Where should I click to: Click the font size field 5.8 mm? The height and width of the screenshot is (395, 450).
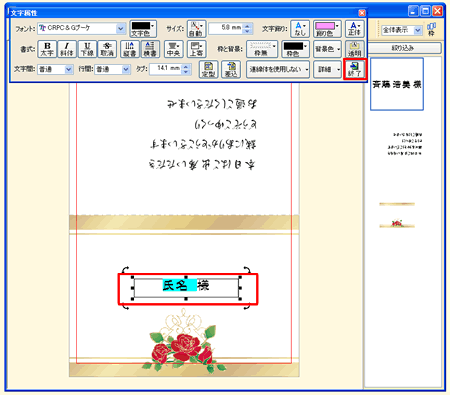coord(226,29)
